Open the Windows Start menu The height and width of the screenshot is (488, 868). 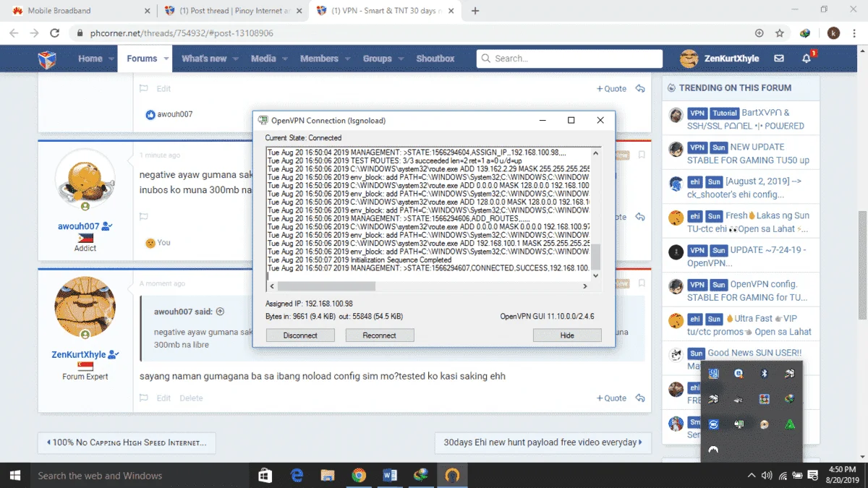point(14,476)
